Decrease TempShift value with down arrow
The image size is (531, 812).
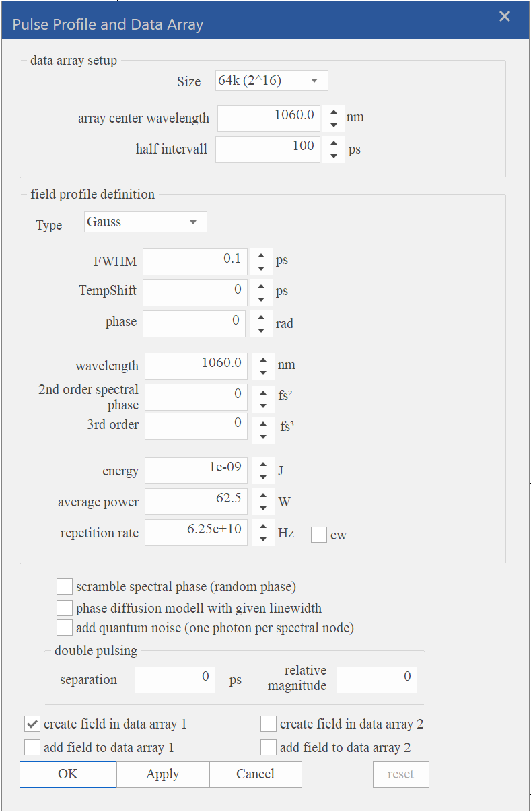261,299
